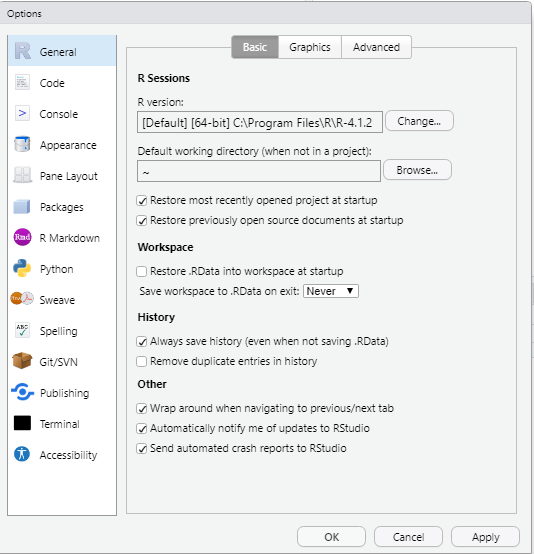Click the Git/SVN cardboard box icon
This screenshot has width=534, height=554.
click(22, 361)
